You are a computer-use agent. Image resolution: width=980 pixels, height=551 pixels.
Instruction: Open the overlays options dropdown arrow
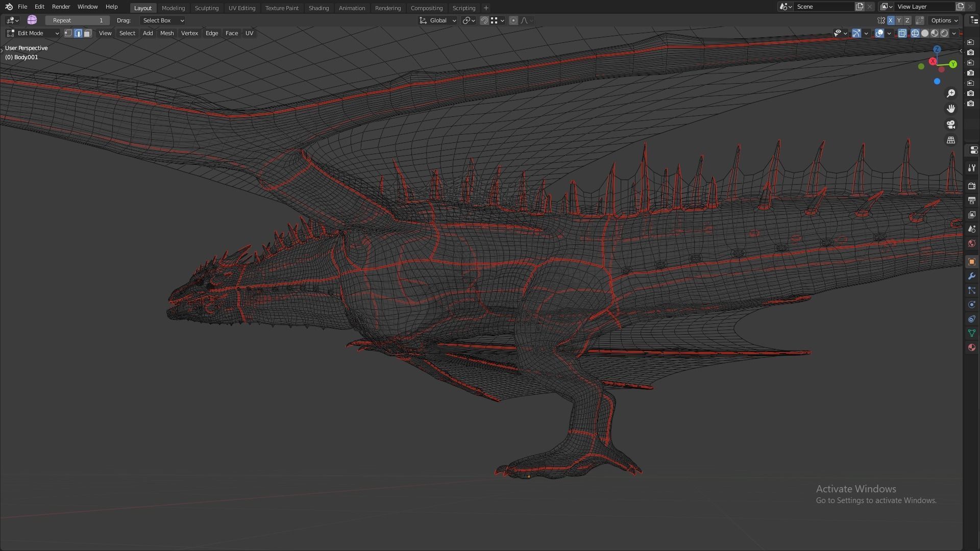click(889, 33)
